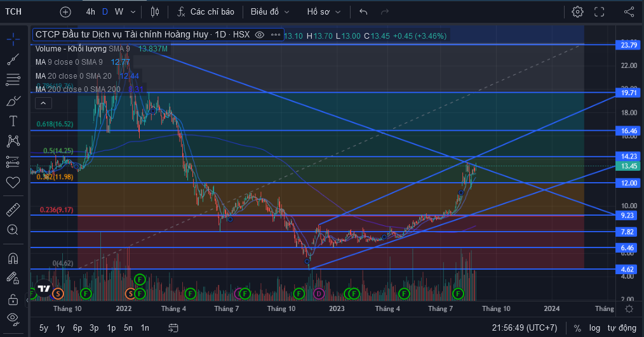Collapse the indicator legend list
Image resolution: width=644 pixels, height=337 pixels.
pyautogui.click(x=43, y=103)
